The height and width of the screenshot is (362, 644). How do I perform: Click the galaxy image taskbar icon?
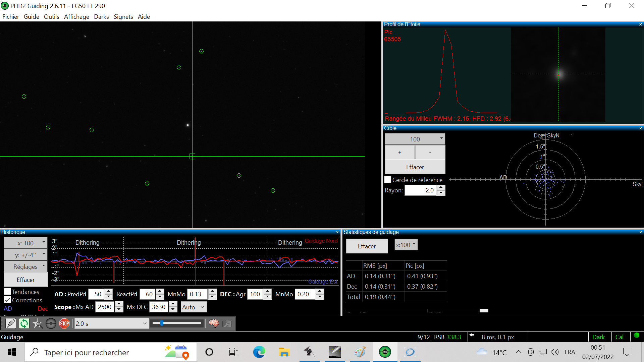point(335,352)
